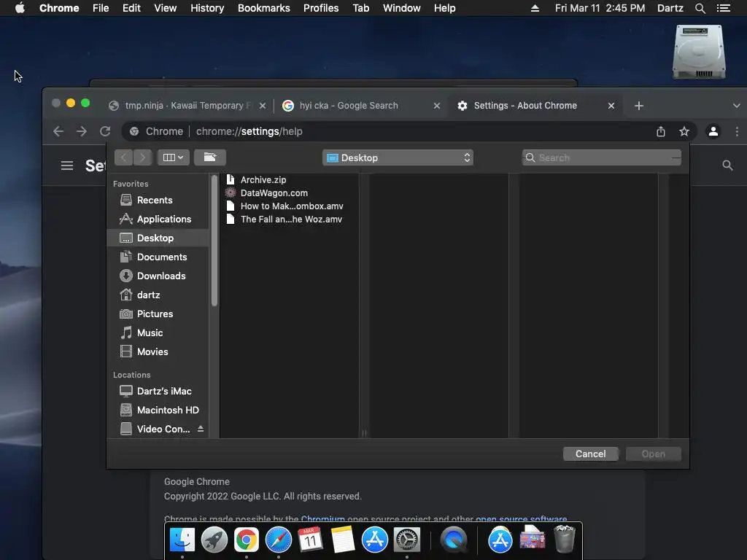
Task: Open the Apple menu
Action: [20, 8]
